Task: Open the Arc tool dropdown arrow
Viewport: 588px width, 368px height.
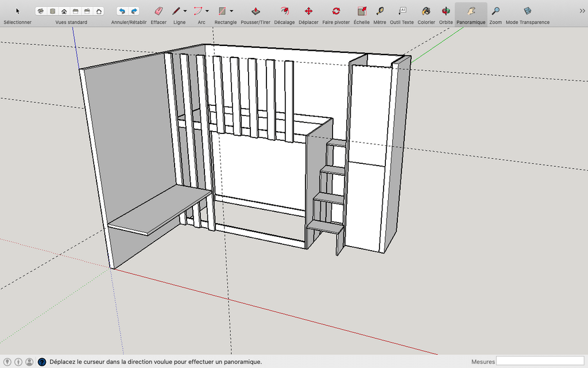Action: pos(207,11)
